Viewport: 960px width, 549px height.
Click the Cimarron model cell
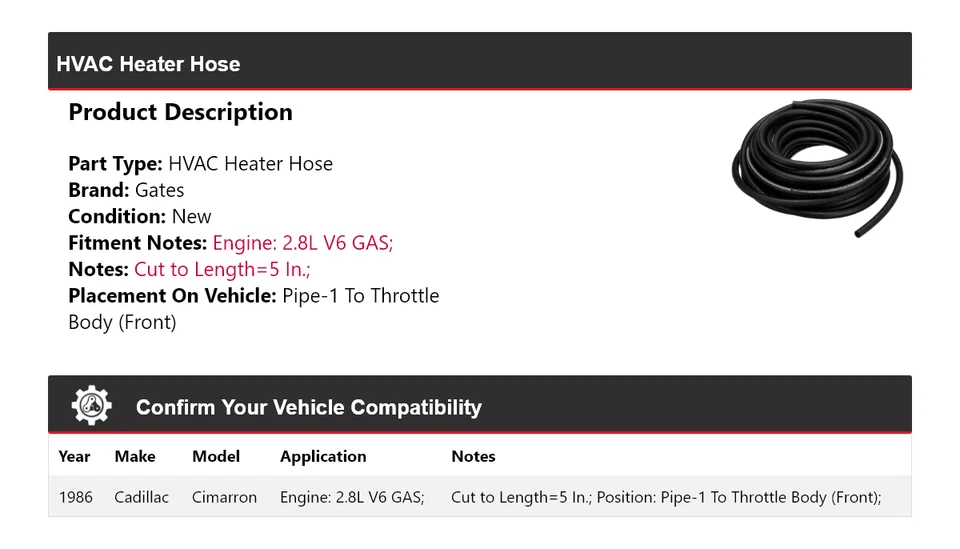(224, 497)
